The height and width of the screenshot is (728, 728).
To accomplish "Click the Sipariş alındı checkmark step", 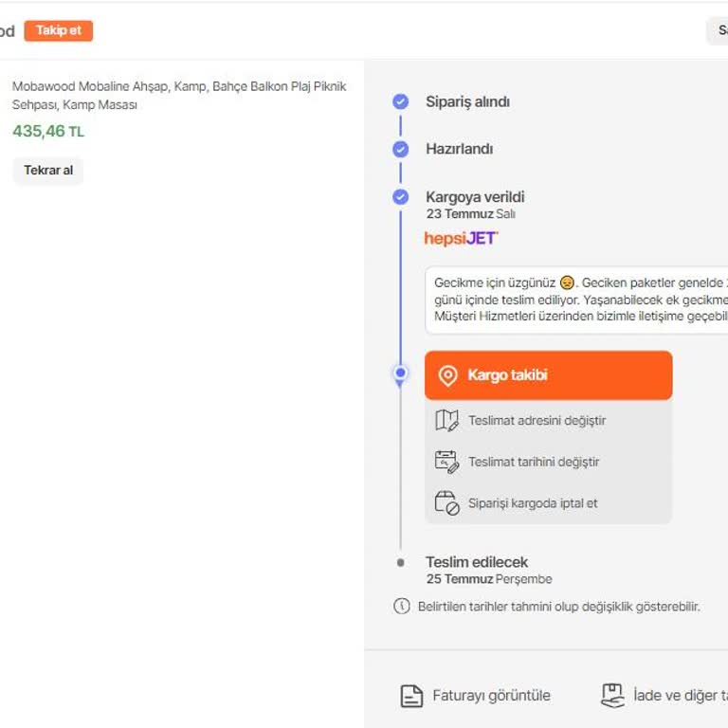I will coord(401,101).
